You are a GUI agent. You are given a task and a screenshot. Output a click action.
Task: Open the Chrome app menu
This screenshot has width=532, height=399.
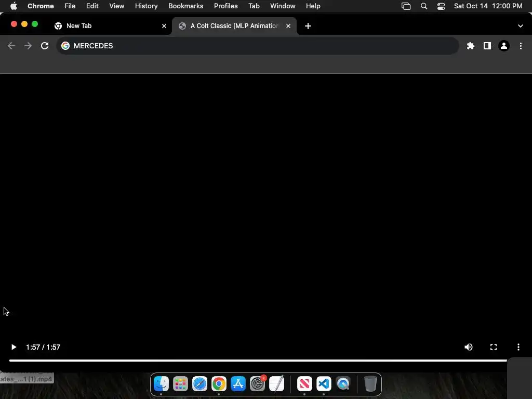(41, 6)
